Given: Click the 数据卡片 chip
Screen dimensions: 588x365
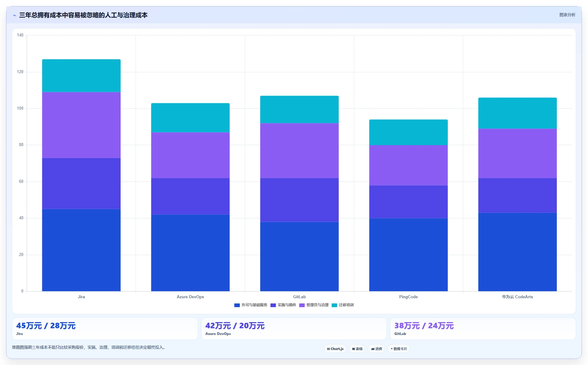Looking at the screenshot, I should pos(399,349).
